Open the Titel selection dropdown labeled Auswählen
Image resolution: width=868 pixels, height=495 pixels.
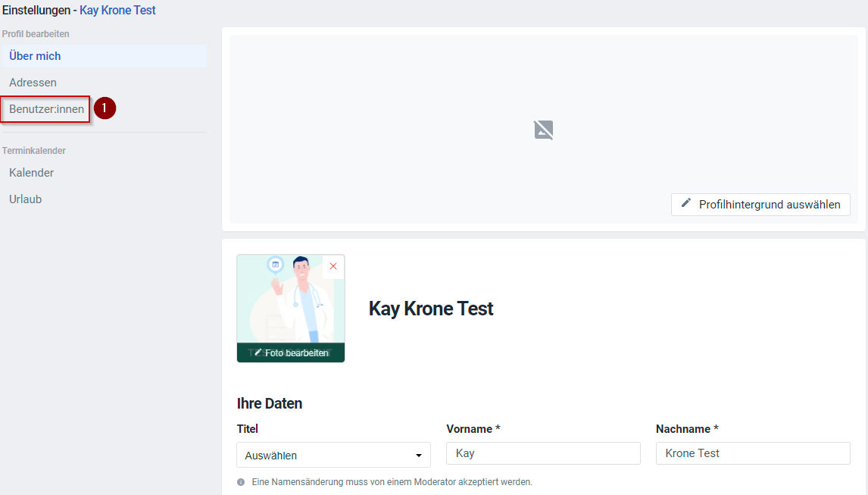click(x=333, y=455)
